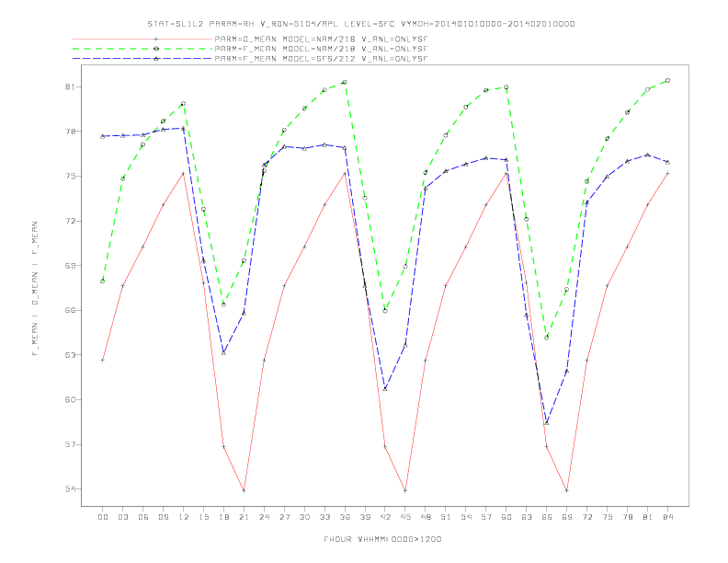
Task: Click the x-axis title FHOUR VHHMM:0000>1200
Action: pos(382,539)
